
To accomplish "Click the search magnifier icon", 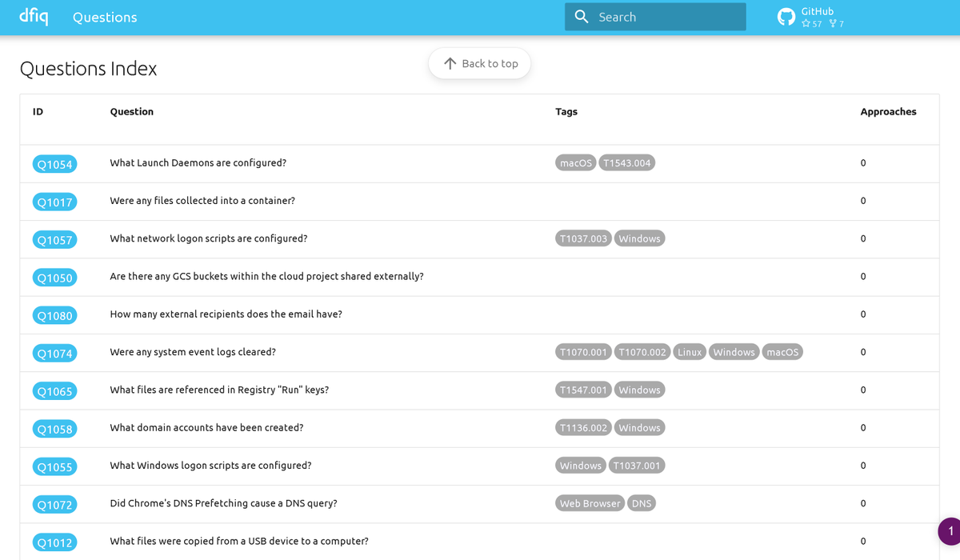I will [581, 16].
